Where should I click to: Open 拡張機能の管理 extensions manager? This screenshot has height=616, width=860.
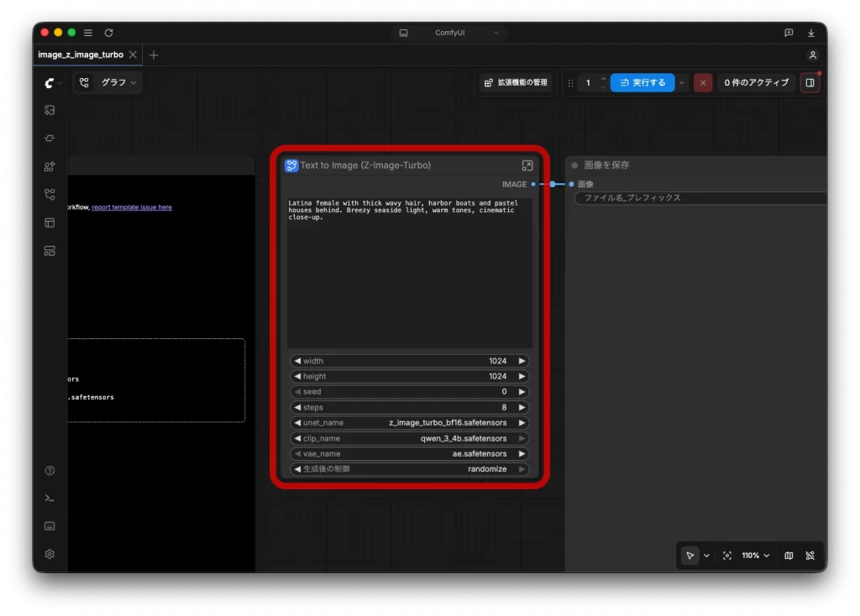tap(516, 83)
